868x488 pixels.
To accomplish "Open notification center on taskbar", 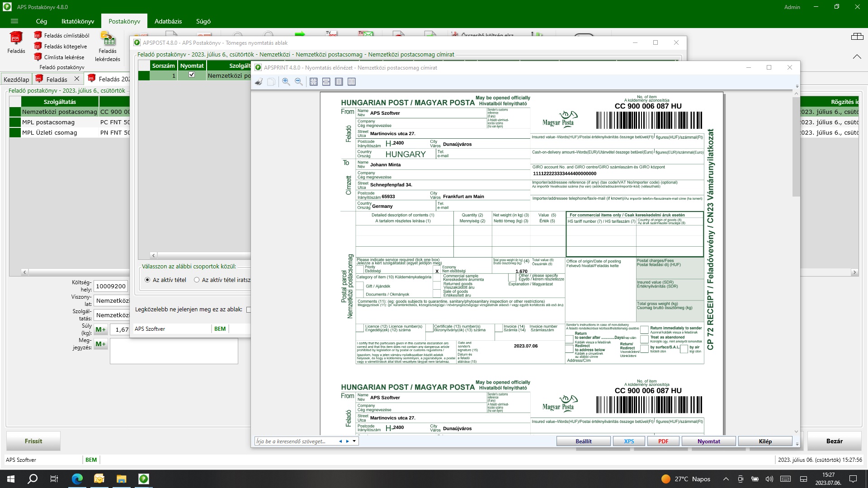I will pos(853,479).
